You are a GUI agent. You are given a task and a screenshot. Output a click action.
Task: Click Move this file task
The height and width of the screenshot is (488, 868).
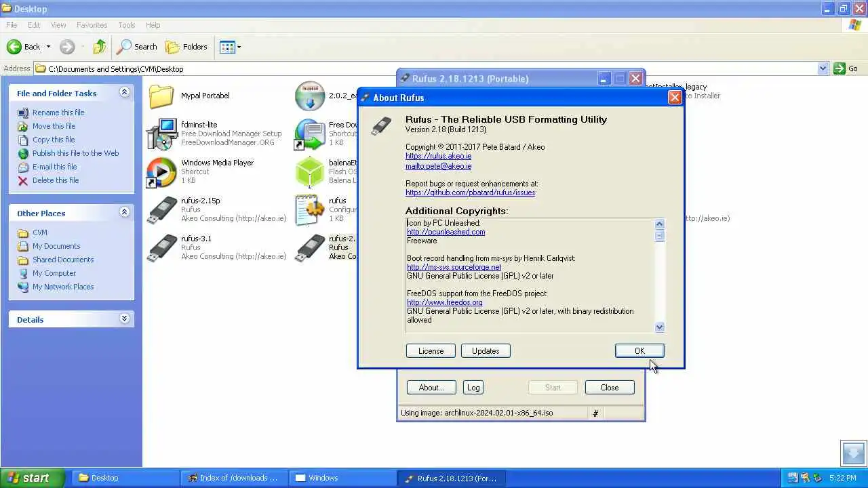(54, 126)
